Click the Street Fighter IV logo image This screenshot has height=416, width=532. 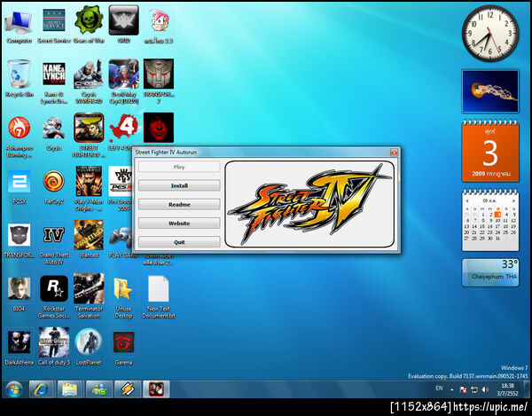[x=309, y=204]
